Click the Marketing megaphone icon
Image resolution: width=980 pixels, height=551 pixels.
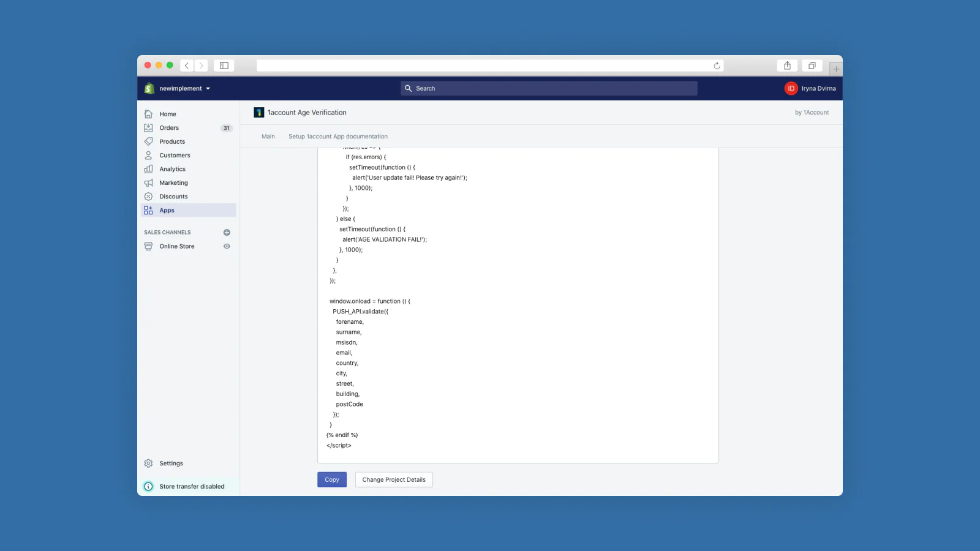(148, 183)
